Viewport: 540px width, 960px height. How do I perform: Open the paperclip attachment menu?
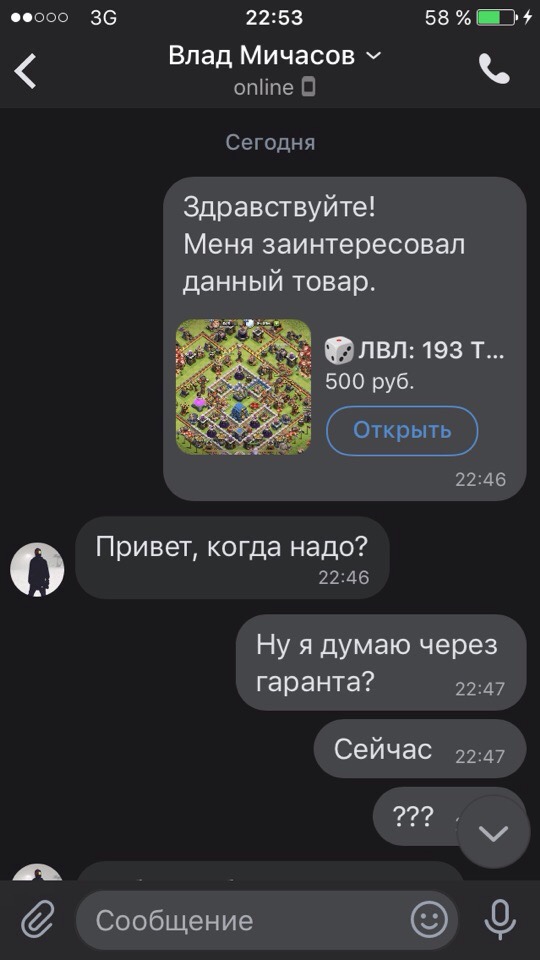point(38,919)
